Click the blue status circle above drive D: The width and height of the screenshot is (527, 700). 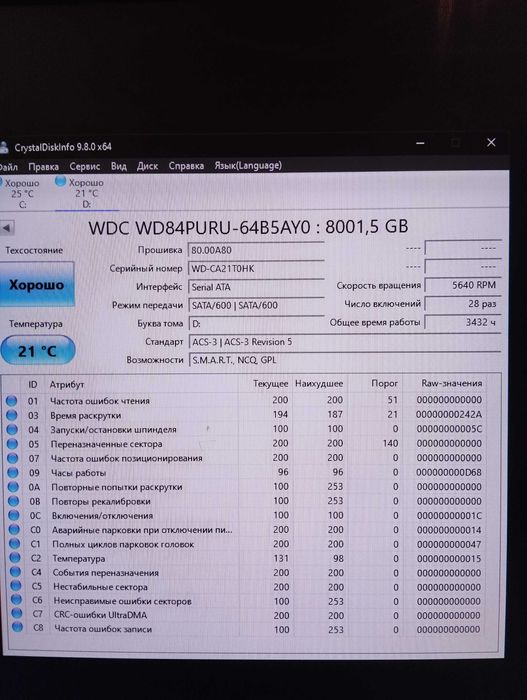(x=60, y=181)
